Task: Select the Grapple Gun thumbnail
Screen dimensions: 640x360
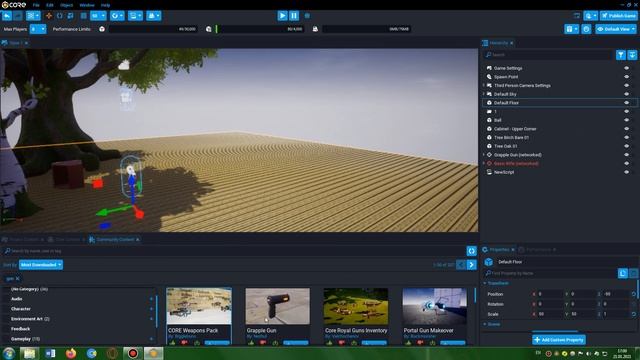Action: click(278, 306)
